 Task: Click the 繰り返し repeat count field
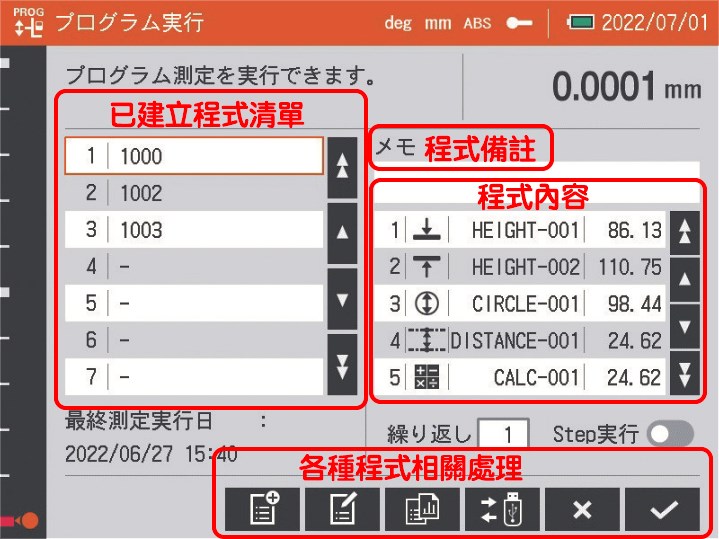(x=503, y=434)
